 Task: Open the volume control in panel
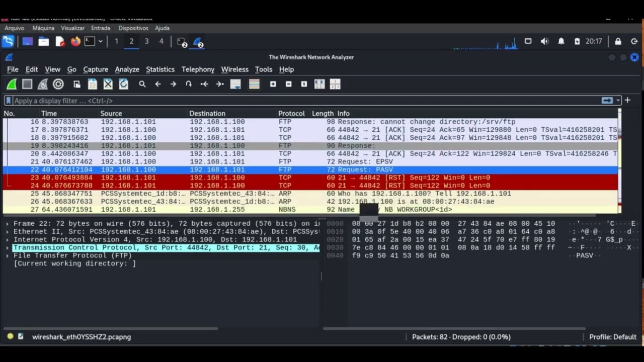pos(544,41)
